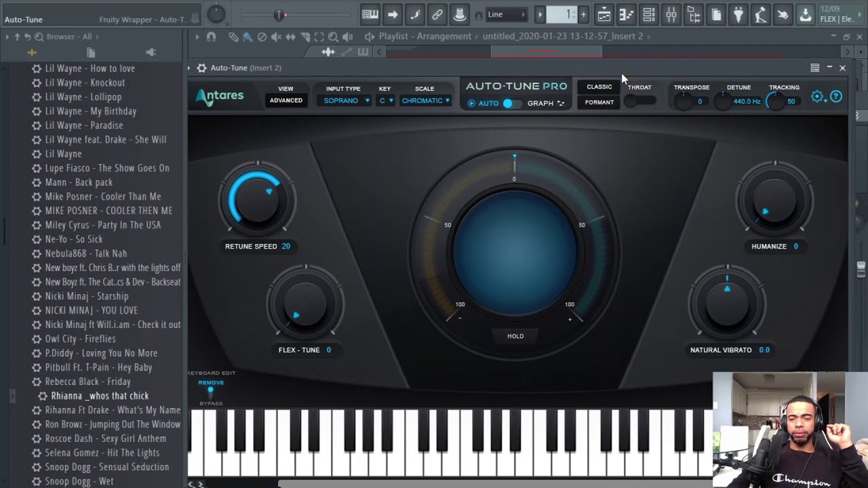The image size is (868, 488).
Task: Select the playlist zoom tool
Action: click(x=333, y=37)
